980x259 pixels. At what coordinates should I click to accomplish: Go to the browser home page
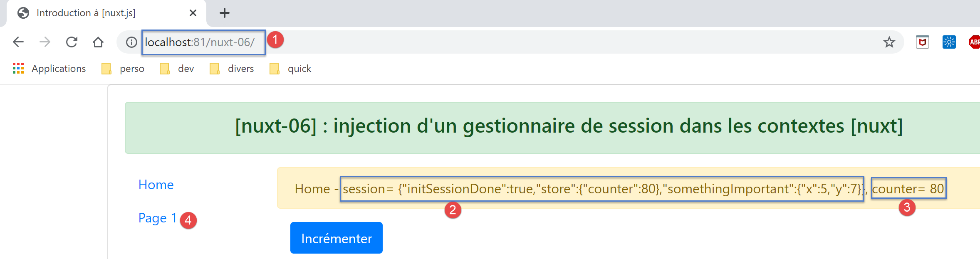point(98,42)
